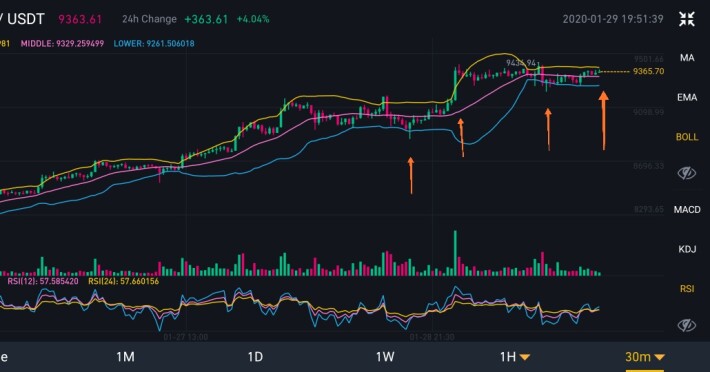Image resolution: width=710 pixels, height=372 pixels.
Task: Hide main indicators with the eye icon below BOLL
Action: 686,173
